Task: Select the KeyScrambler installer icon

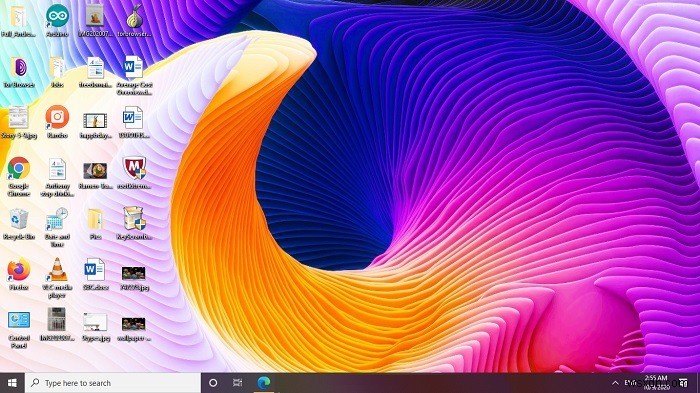Action: [134, 219]
